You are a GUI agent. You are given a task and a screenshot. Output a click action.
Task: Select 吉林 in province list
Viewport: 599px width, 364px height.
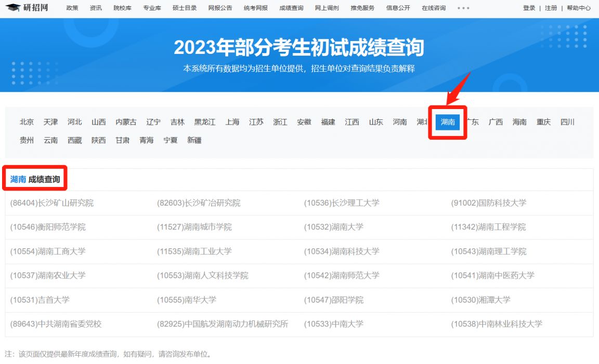177,122
